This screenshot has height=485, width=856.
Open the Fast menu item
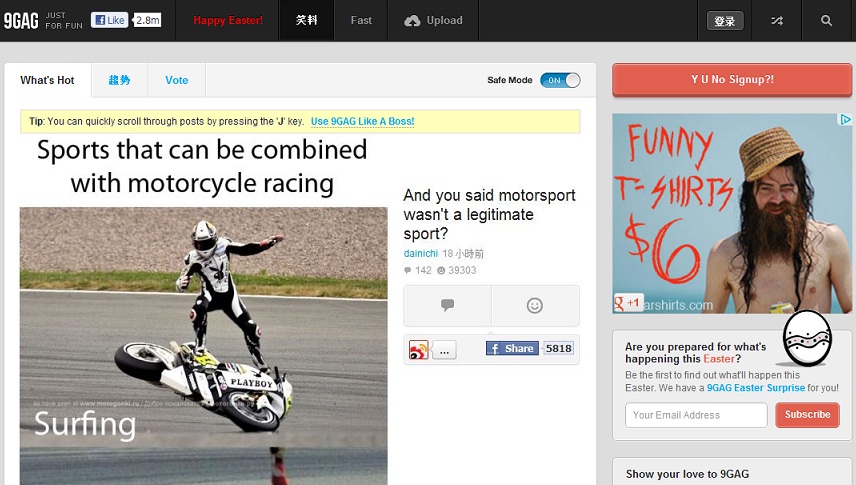click(x=361, y=21)
